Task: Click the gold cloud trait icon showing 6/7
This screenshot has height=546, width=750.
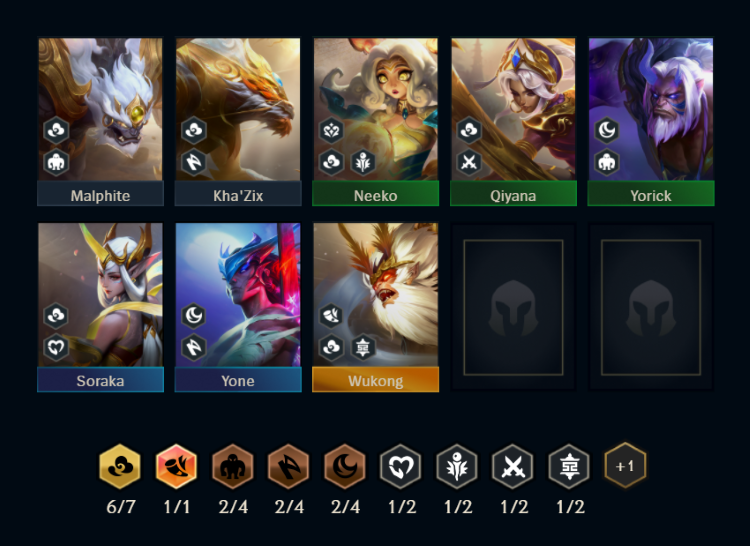Action: pos(120,466)
